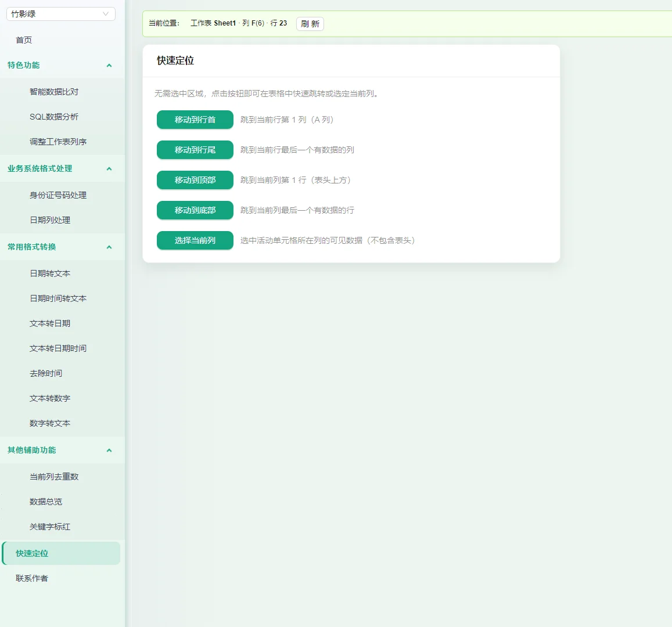Select 关键字标红 menu item
The height and width of the screenshot is (627, 672).
50,527
